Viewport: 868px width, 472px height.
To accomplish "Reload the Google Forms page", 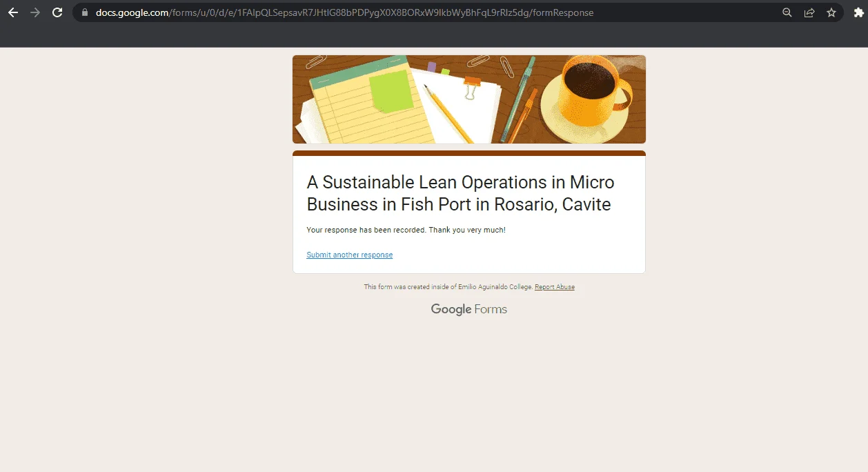I will point(58,12).
